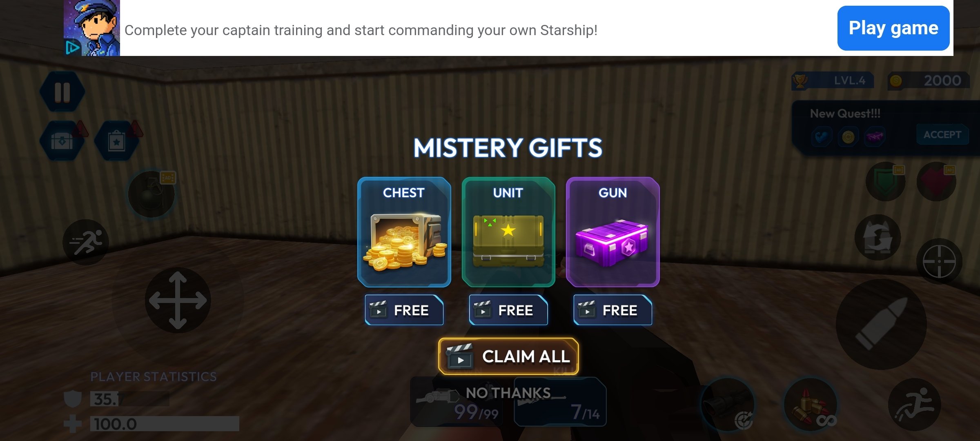Tap the grenade throw icon
The height and width of the screenshot is (441, 980).
click(151, 194)
